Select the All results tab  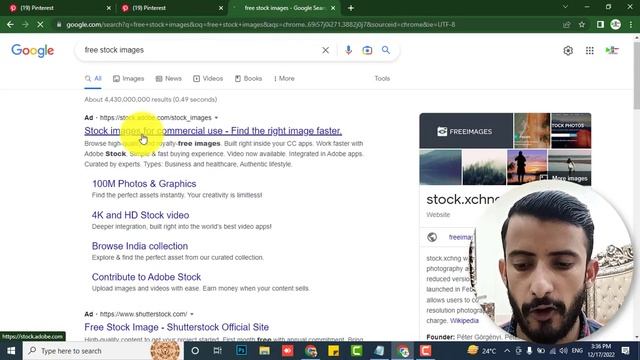point(93,78)
